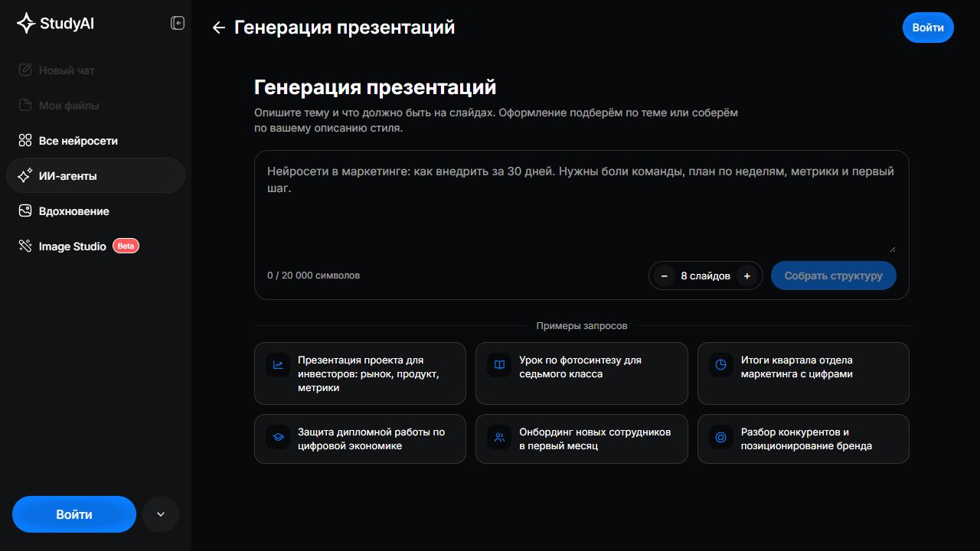Click the text area resize handle corner
This screenshot has width=980, height=551.
pos(892,249)
